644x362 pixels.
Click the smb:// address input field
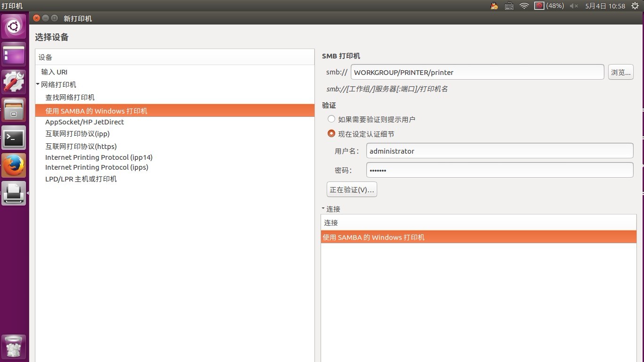click(x=477, y=72)
